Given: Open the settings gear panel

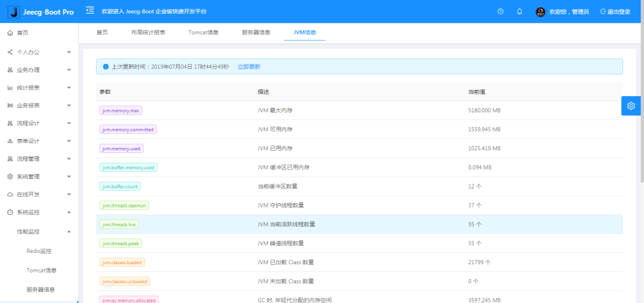Looking at the screenshot, I should (x=631, y=106).
